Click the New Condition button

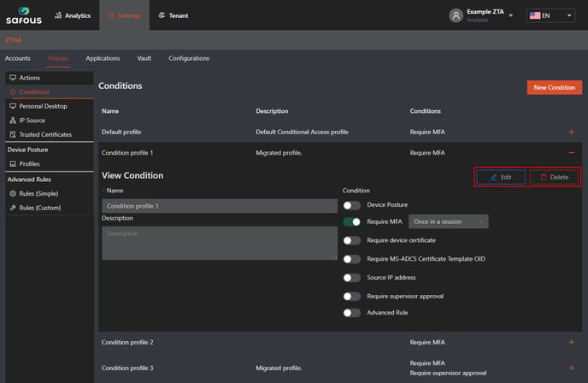554,87
